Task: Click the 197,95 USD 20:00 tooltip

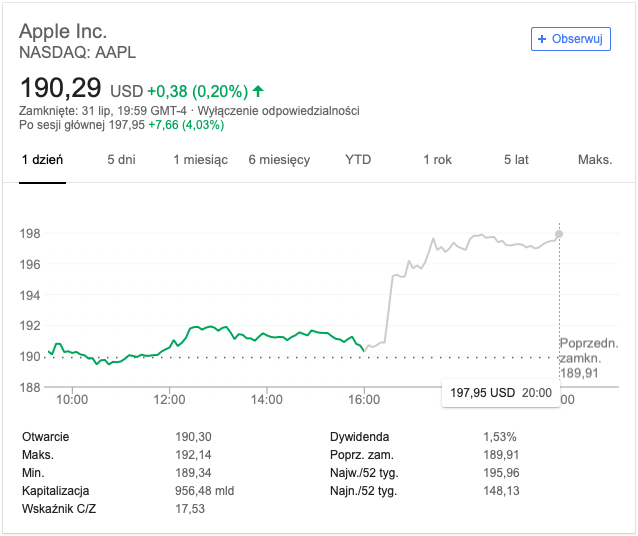Action: (x=500, y=393)
